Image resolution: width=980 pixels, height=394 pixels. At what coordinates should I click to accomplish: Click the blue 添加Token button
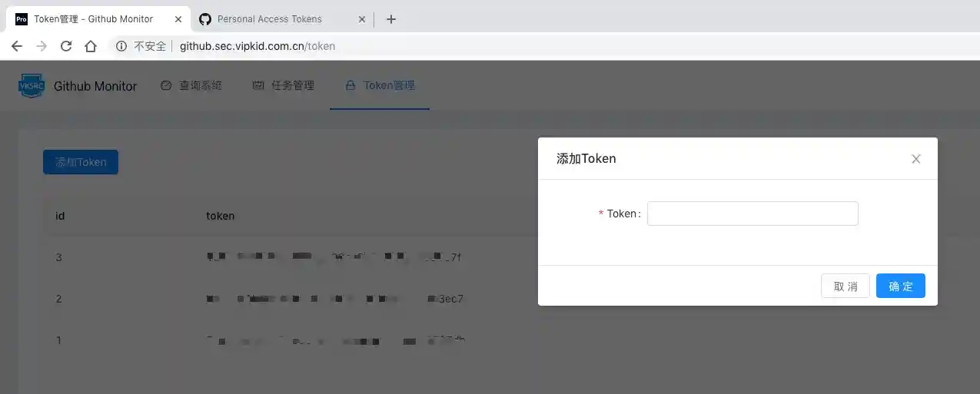81,162
